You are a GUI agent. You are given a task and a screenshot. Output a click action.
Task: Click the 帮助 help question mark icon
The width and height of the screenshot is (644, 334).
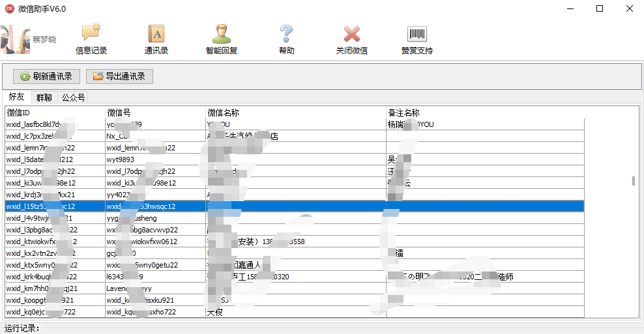[x=286, y=34]
